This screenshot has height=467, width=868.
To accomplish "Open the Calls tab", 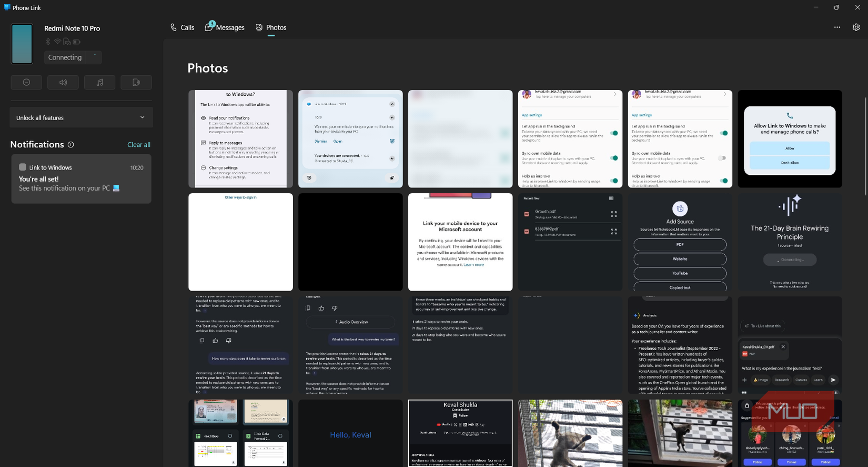I will click(x=182, y=27).
